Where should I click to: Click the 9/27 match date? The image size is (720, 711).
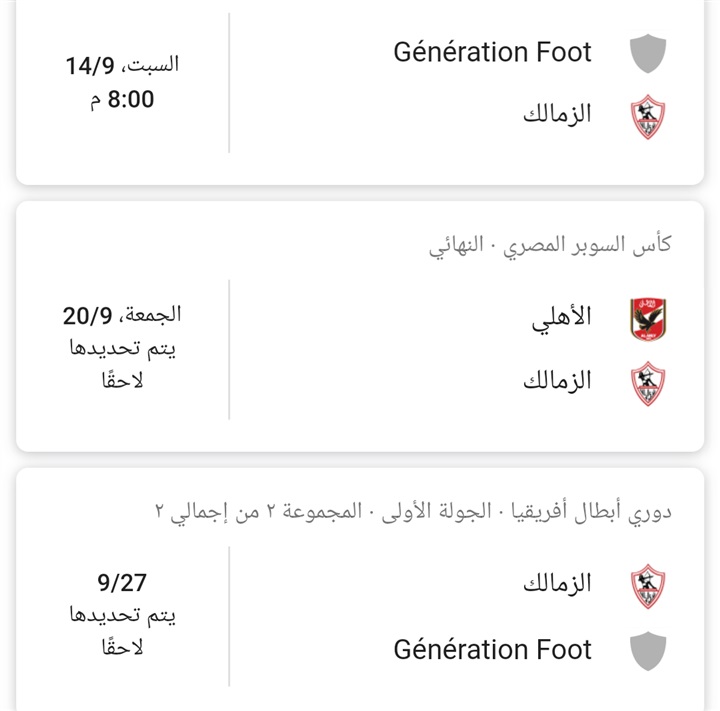122,583
